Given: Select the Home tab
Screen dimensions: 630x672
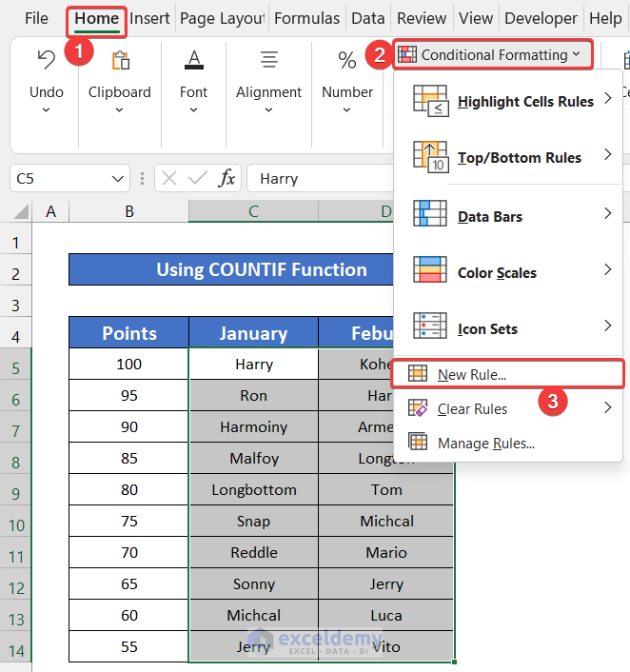Looking at the screenshot, I should coord(96,20).
